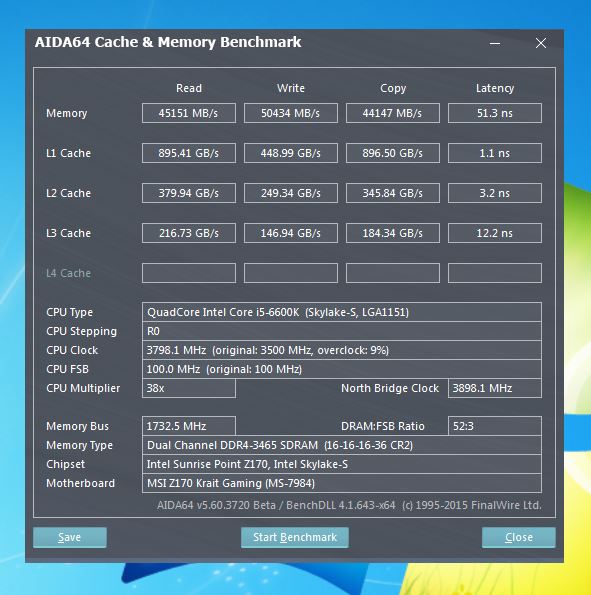Click the CPU Type field with i5-6600K
591x595 pixels.
coord(342,312)
